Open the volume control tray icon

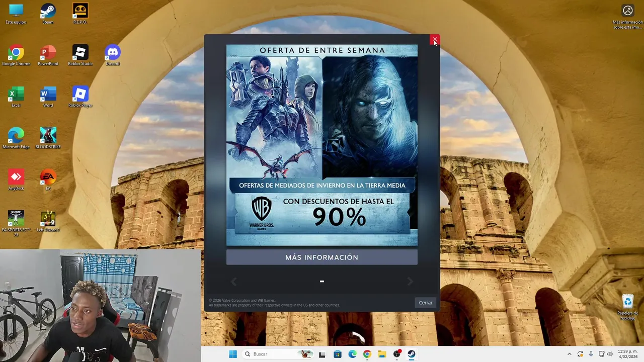pos(610,354)
